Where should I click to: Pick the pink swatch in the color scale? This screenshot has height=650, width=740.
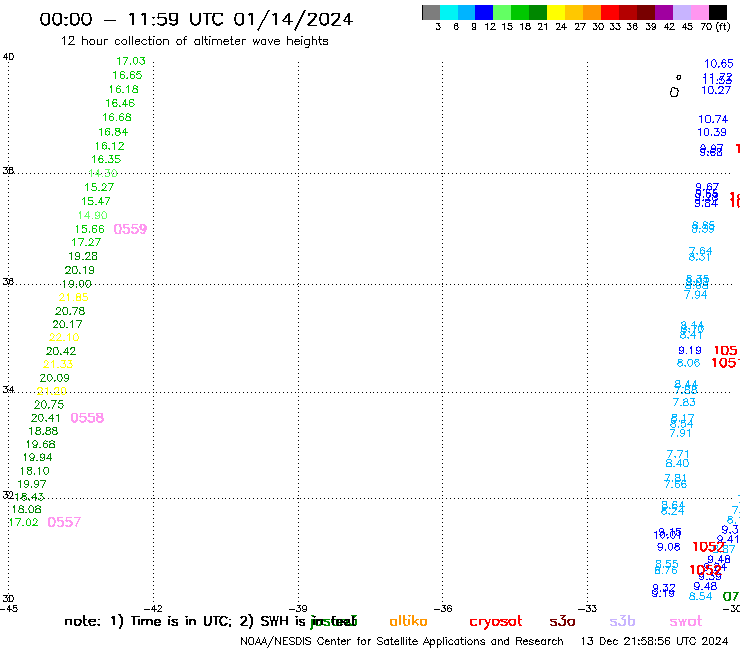tap(700, 12)
